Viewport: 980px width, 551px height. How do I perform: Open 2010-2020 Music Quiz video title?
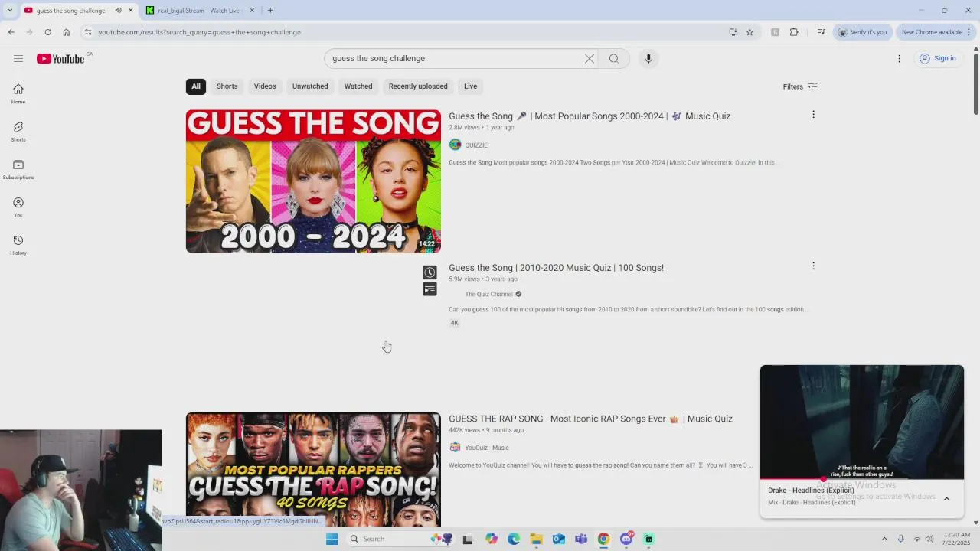[x=556, y=268]
